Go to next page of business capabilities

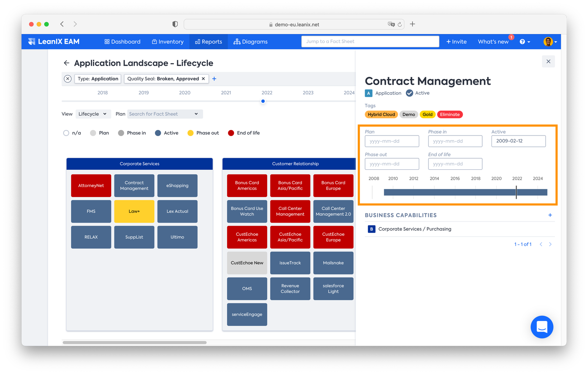click(550, 244)
